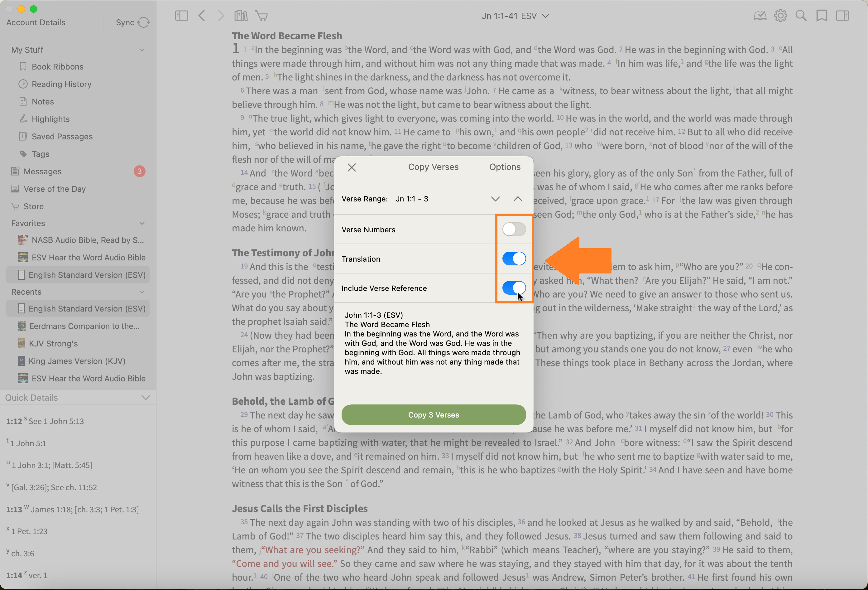Open Store in the sidebar
Viewport: 868px width, 590px height.
point(34,206)
